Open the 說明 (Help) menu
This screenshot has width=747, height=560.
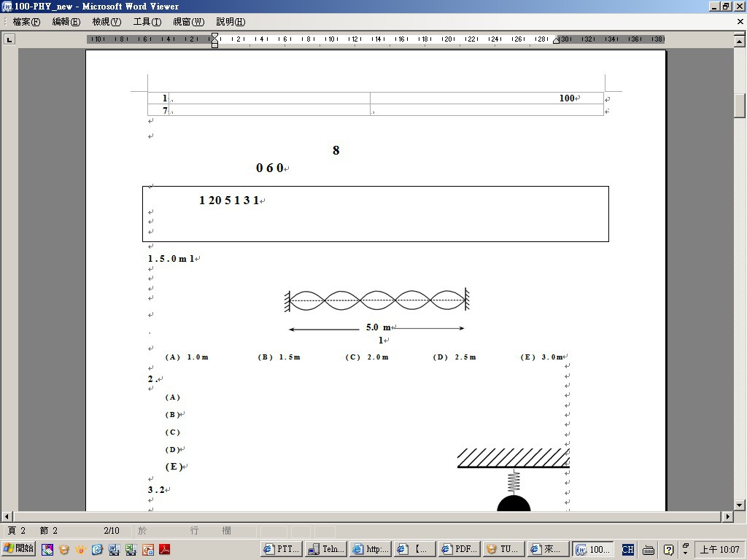(x=231, y=22)
